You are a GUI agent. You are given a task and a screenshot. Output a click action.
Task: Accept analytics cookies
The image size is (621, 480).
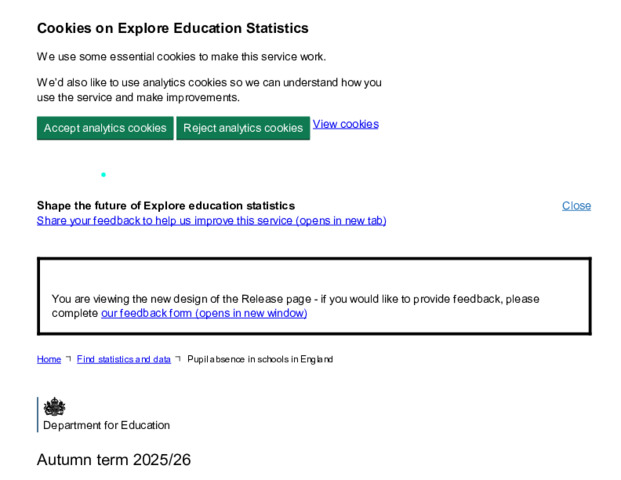click(x=105, y=128)
